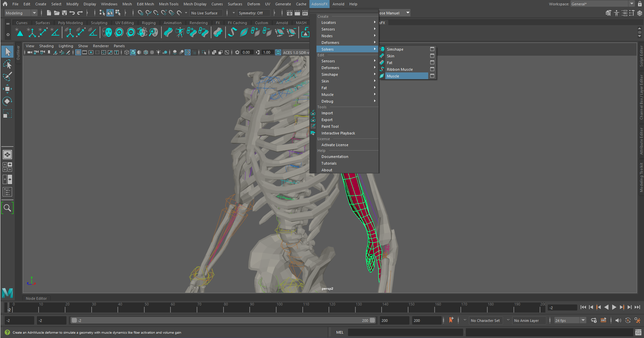Select the Lasso tool in toolbox
This screenshot has width=644, height=338.
click(x=7, y=64)
